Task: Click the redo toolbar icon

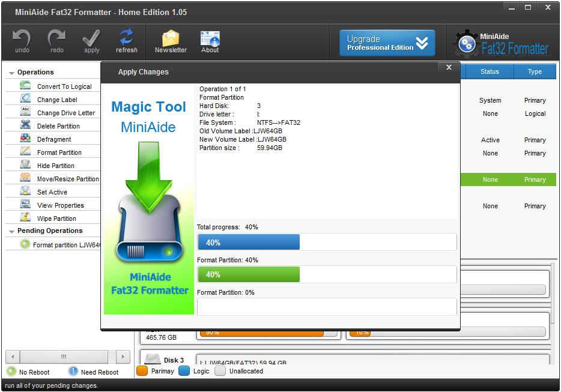Action: (57, 38)
